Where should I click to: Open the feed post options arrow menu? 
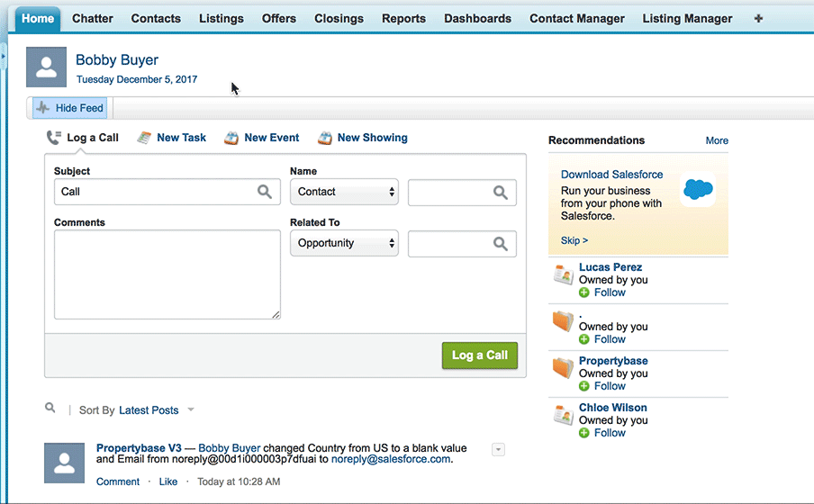click(498, 449)
